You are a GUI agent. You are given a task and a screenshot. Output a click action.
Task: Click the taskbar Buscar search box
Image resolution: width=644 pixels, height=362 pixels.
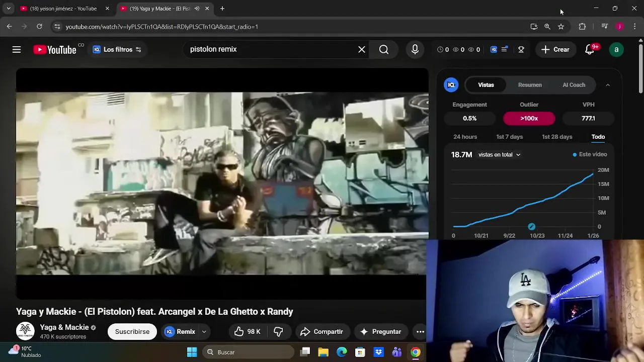(x=248, y=352)
